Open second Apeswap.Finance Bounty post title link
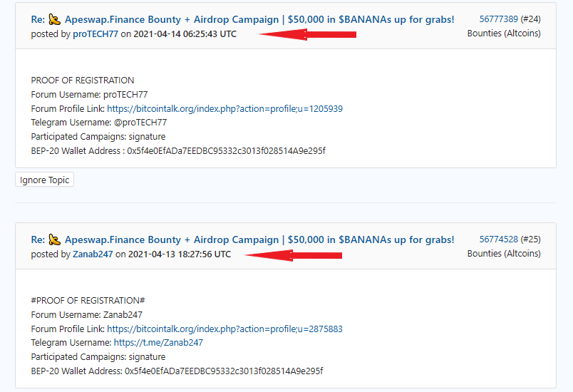Image resolution: width=573 pixels, height=392 pixels. point(242,239)
